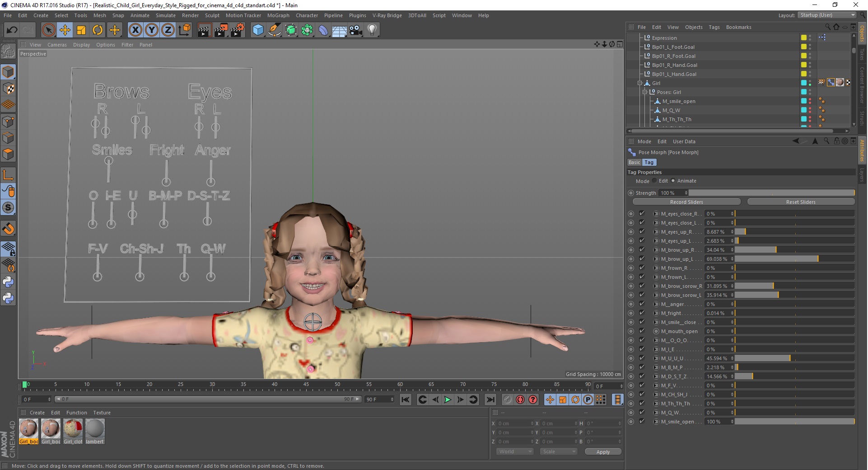Open Bookmarks in Object manager
This screenshot has height=470, width=868.
click(738, 27)
